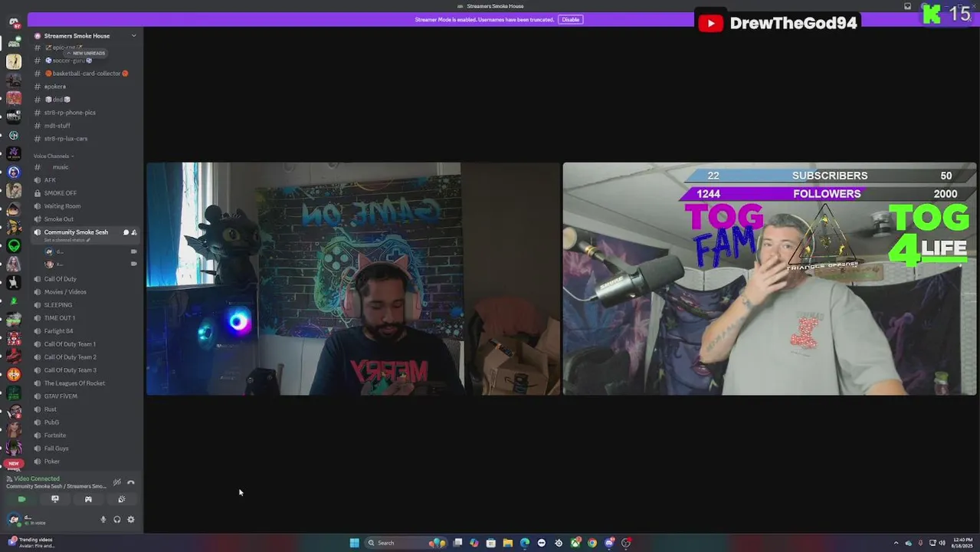The width and height of the screenshot is (980, 552).
Task: Jump to New Unreads pill
Action: [x=86, y=53]
